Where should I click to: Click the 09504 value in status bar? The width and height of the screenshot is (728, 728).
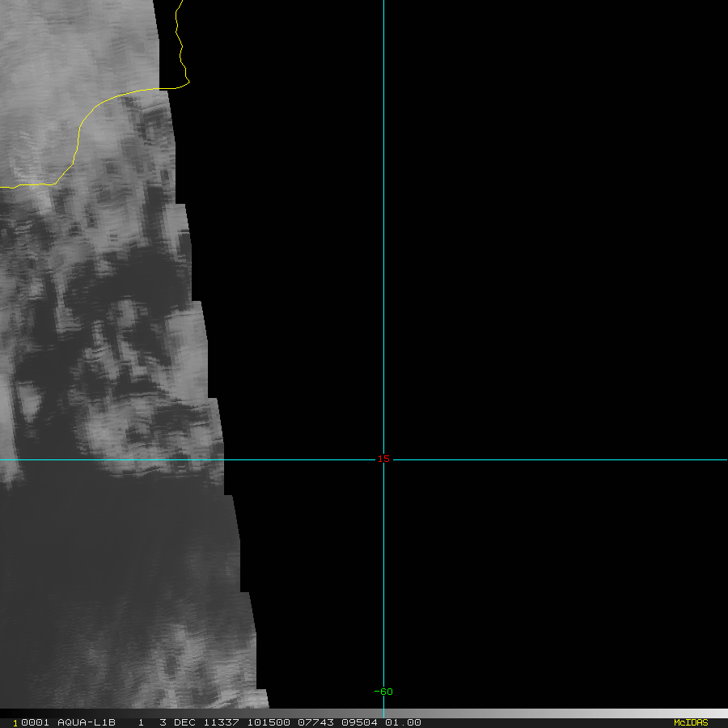(359, 722)
